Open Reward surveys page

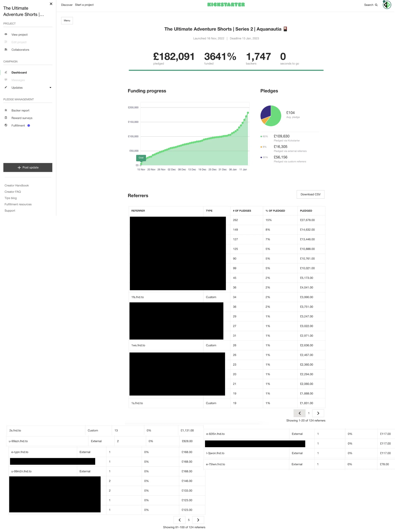[22, 118]
